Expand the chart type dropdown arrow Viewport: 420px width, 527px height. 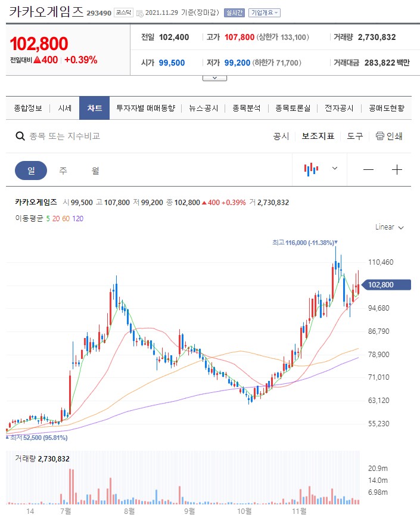point(335,168)
